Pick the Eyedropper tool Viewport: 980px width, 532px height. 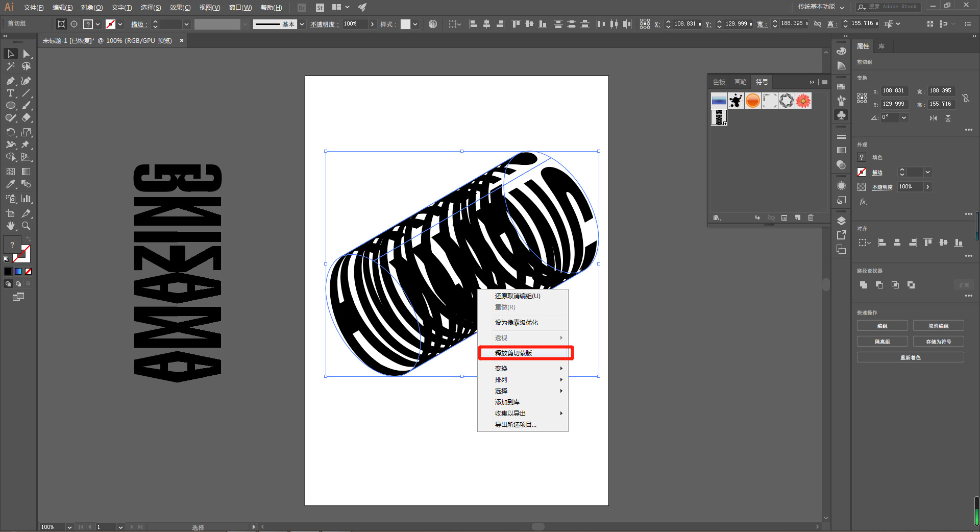point(10,184)
